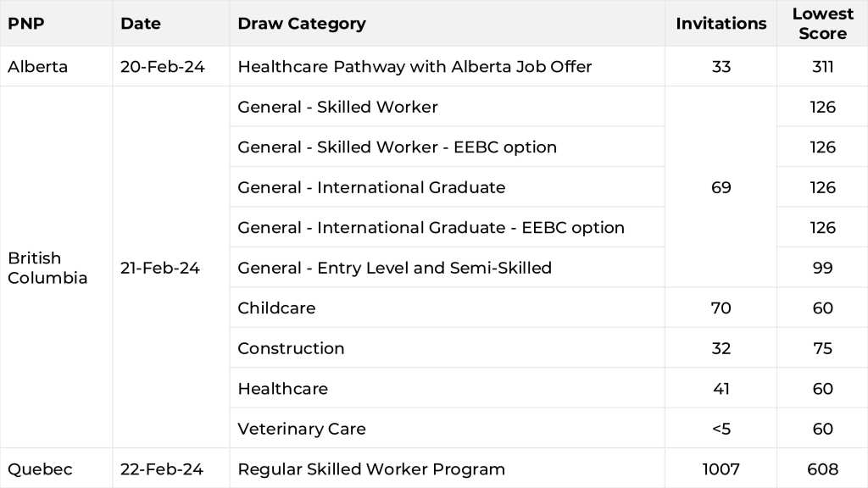868x488 pixels.
Task: Click the PNP column header
Action: [26, 24]
